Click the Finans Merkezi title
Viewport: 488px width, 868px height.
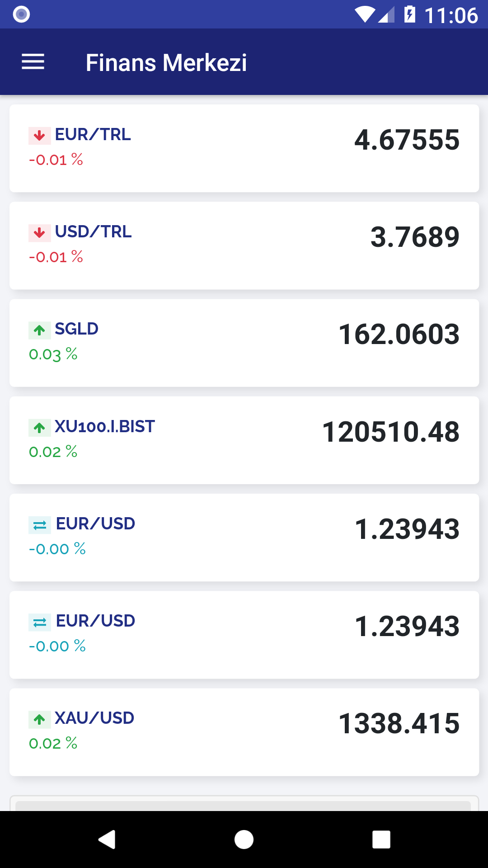coord(166,62)
